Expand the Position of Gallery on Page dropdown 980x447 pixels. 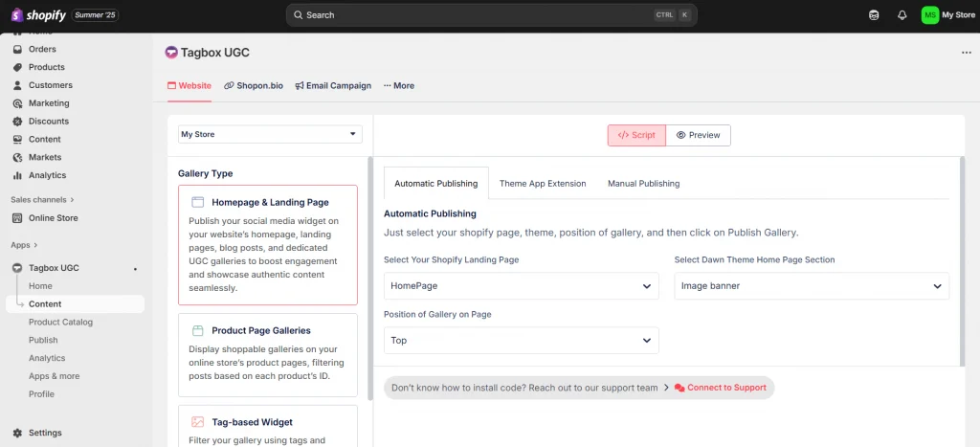pos(521,340)
